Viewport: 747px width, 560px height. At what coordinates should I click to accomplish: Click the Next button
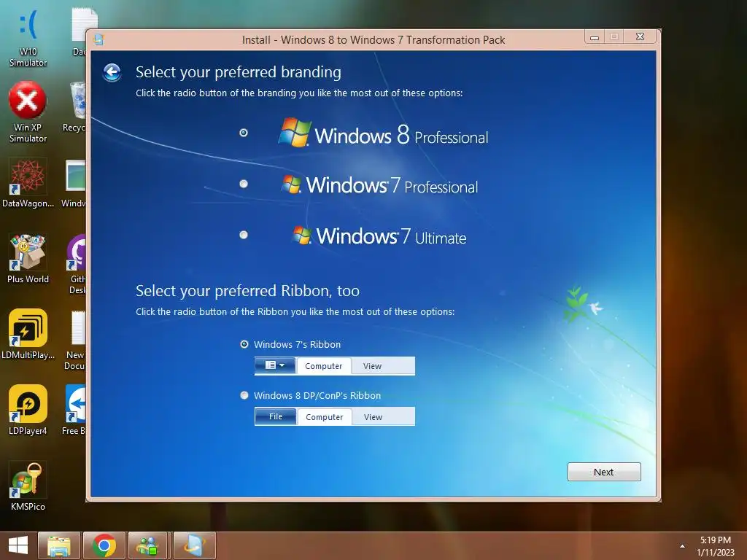click(x=604, y=472)
